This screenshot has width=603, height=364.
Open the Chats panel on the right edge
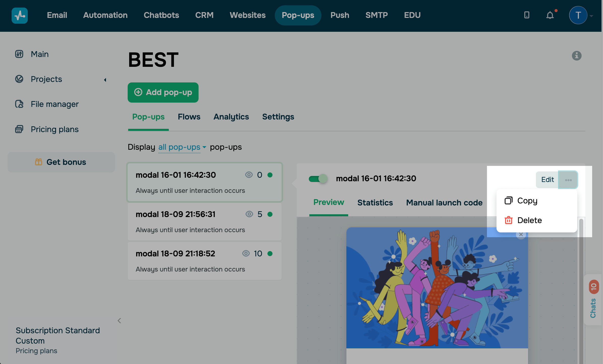coord(593,306)
